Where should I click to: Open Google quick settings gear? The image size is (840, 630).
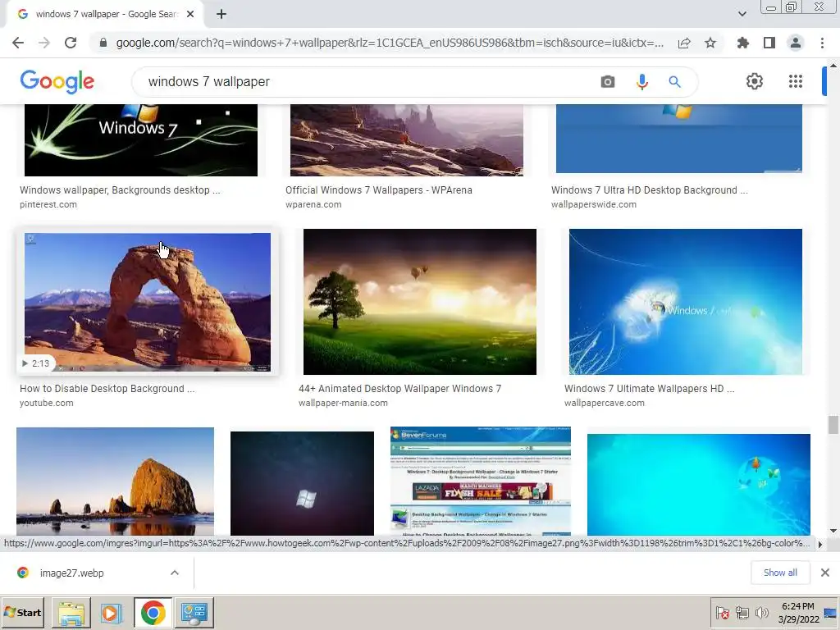tap(755, 81)
